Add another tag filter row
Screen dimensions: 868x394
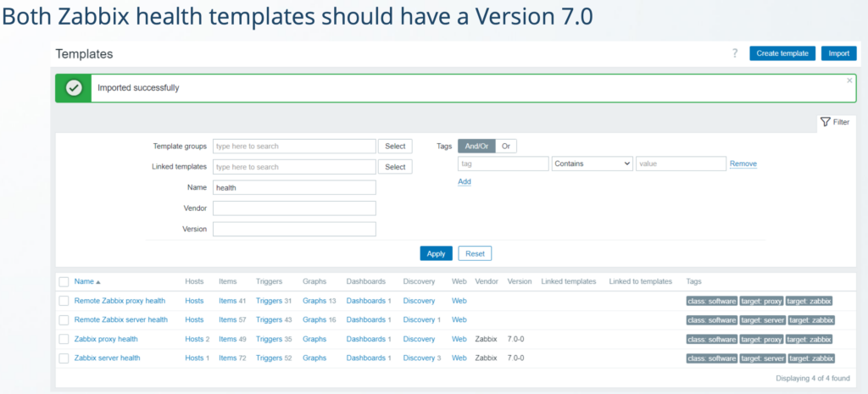click(465, 181)
